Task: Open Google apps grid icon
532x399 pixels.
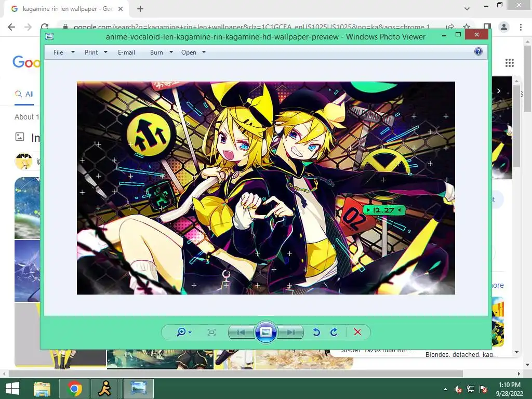Action: coord(509,63)
